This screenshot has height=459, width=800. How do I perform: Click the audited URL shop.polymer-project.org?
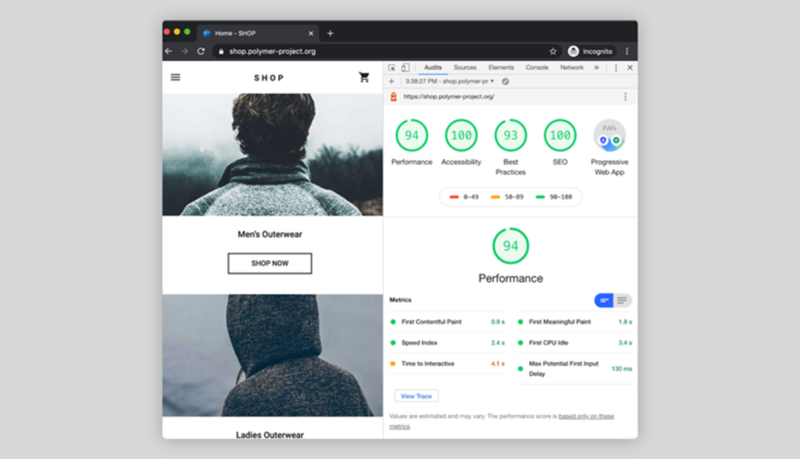pos(449,96)
